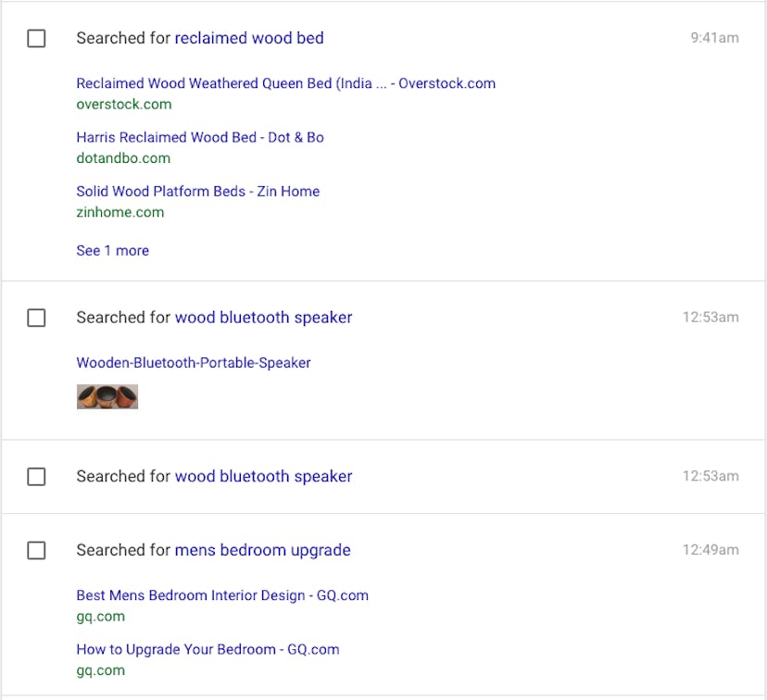This screenshot has width=767, height=700.
Task: Visit How to Upgrade Your Bedroom article
Action: tap(207, 649)
